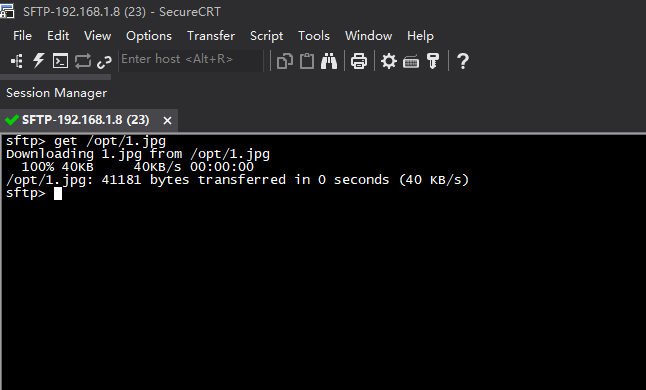Screen dimensions: 646x390
Task: Select the SFTP-192.168.1.8 (23) tab
Action: point(85,120)
